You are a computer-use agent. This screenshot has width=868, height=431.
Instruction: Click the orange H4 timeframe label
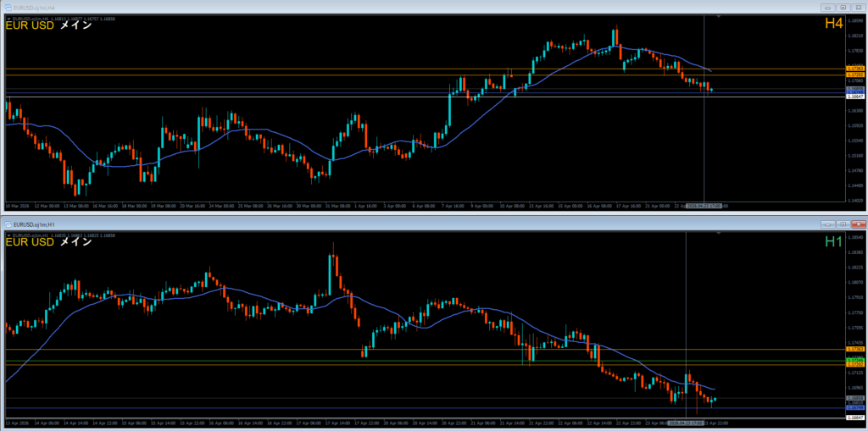(833, 25)
